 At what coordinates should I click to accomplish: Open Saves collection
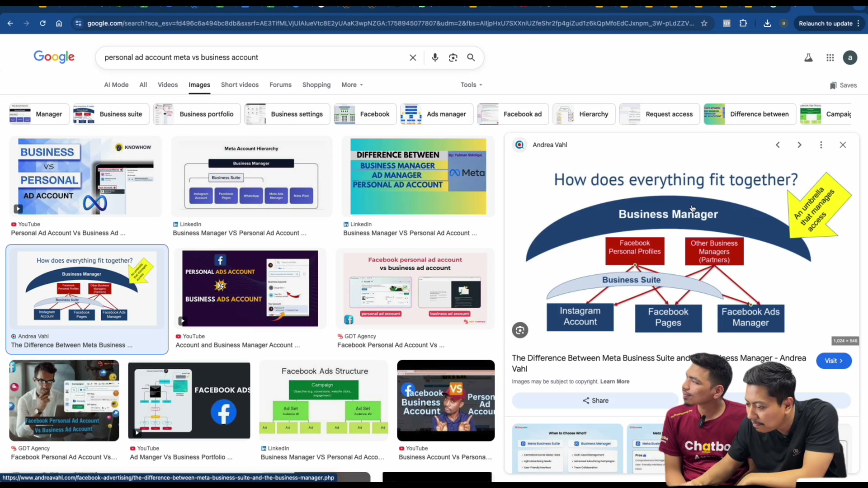pyautogui.click(x=843, y=85)
